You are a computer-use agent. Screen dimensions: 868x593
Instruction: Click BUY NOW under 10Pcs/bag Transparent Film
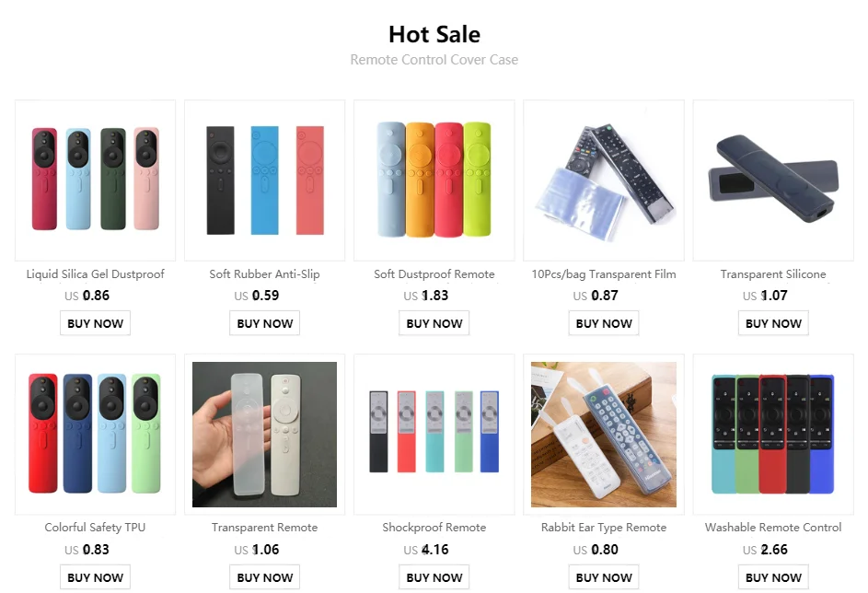[604, 323]
